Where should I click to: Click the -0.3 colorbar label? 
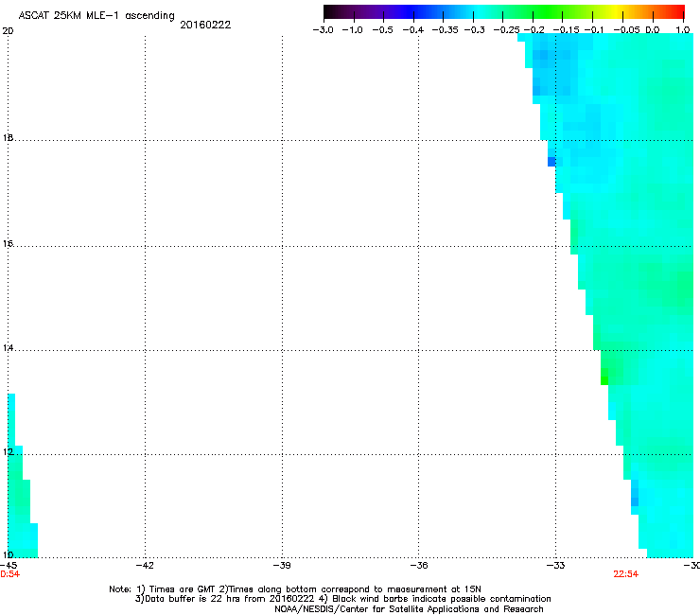pos(475,30)
